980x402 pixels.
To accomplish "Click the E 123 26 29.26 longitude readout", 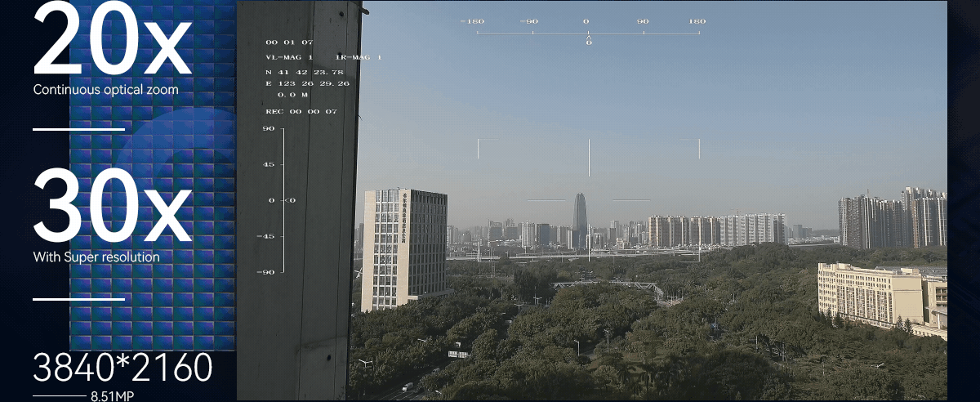I will click(x=307, y=83).
